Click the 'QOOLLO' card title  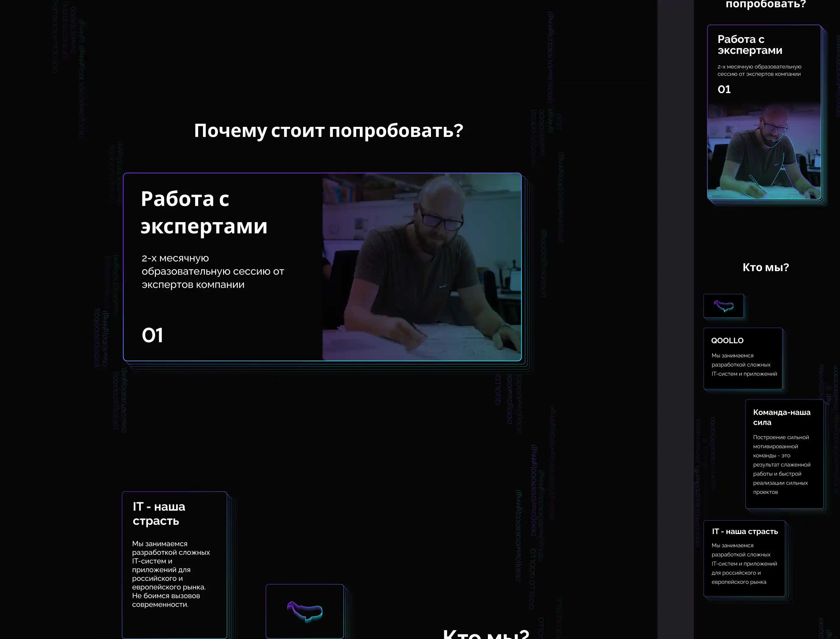pos(727,340)
